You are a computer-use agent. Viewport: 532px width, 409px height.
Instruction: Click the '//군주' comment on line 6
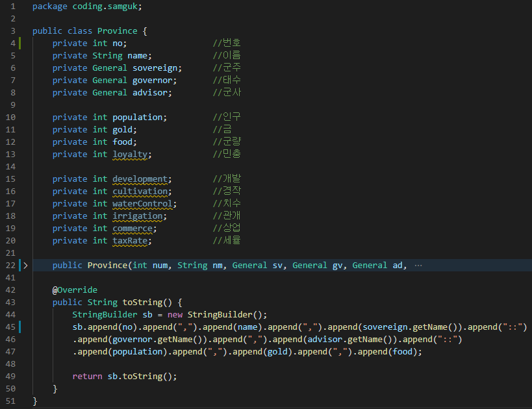(227, 68)
